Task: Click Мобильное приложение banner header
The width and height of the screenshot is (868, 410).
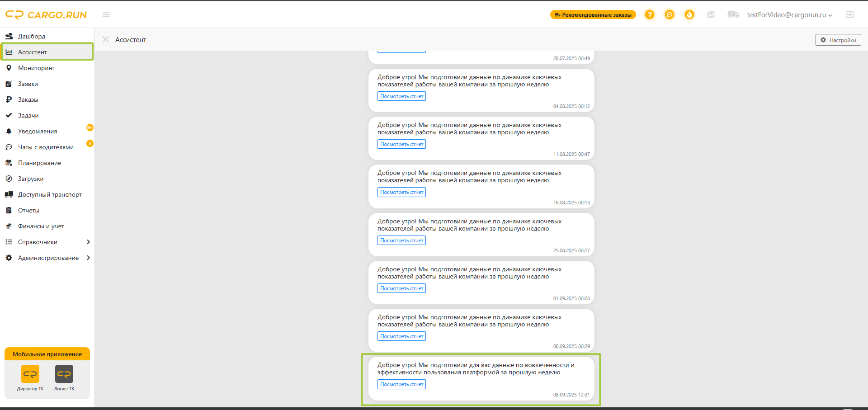Action: [47, 354]
